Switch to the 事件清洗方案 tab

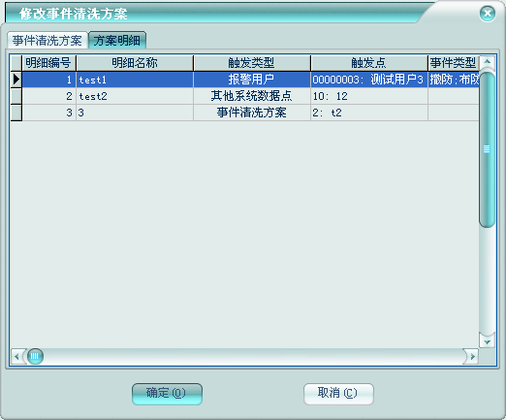coord(47,41)
